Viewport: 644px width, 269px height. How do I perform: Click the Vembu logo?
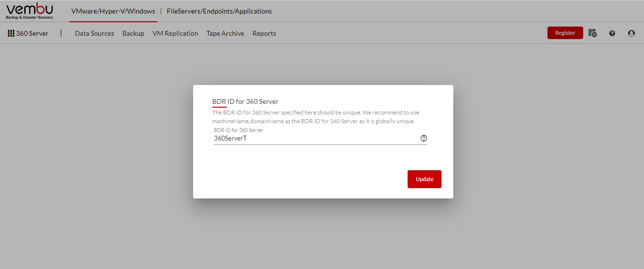pos(30,11)
